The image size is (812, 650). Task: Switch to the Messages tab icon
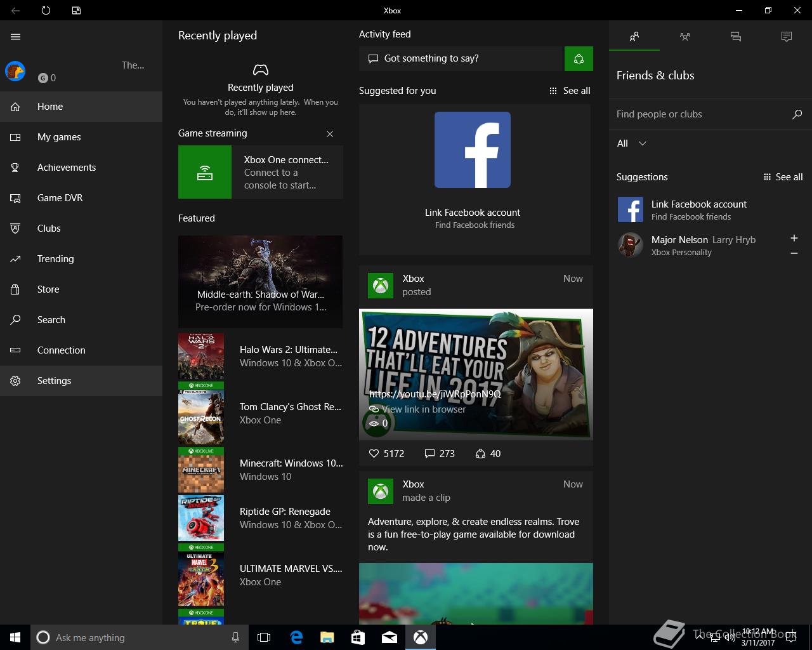tap(736, 37)
